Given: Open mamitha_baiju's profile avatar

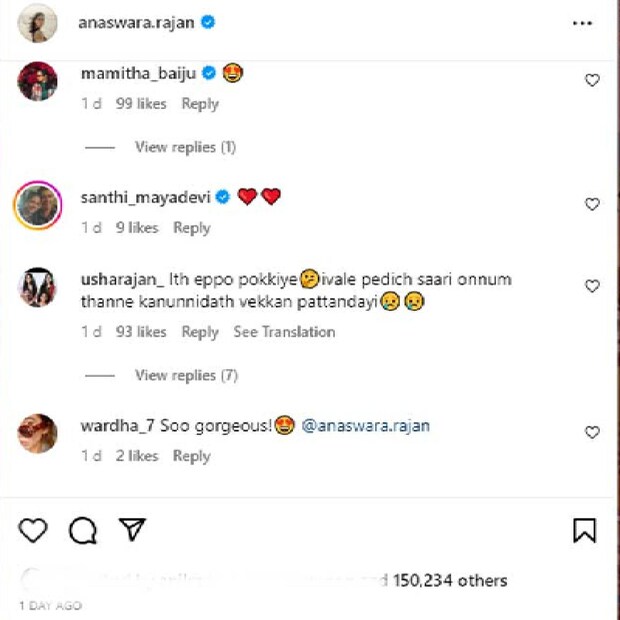Looking at the screenshot, I should (x=38, y=81).
